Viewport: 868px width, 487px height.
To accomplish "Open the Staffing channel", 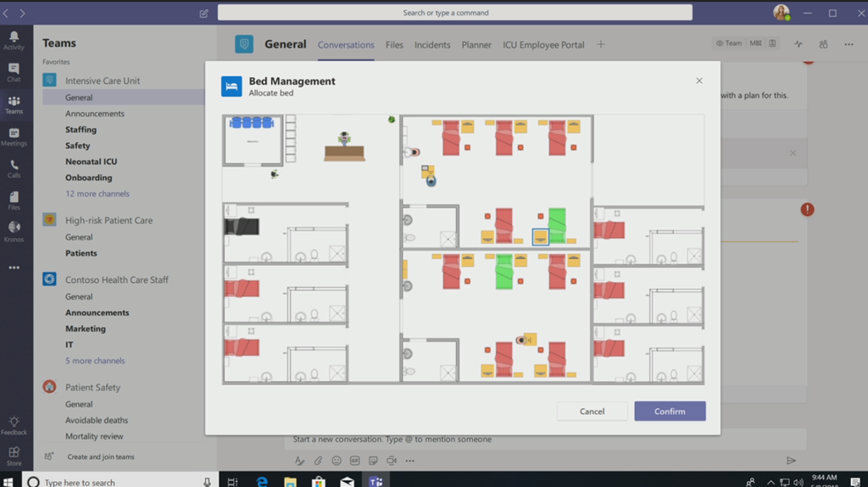I will pos(81,130).
